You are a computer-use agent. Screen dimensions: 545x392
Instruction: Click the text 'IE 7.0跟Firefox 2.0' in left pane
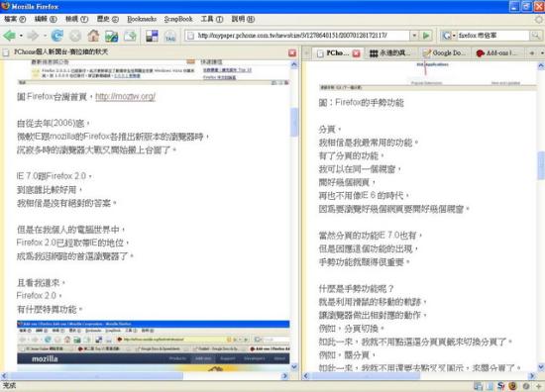pos(52,176)
